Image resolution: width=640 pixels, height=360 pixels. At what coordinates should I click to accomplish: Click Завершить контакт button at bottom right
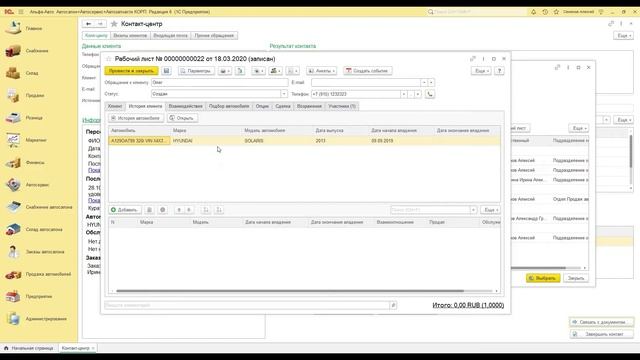[602, 334]
